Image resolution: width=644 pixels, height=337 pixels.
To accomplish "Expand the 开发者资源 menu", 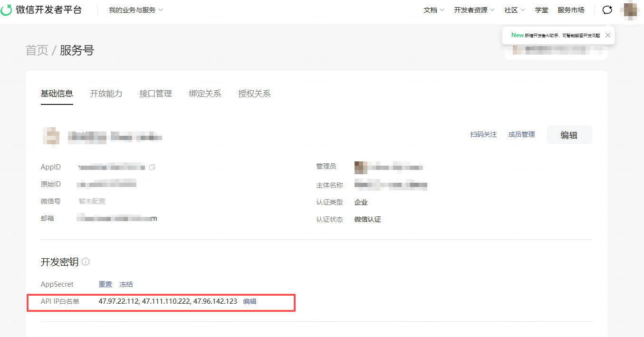I will tap(474, 10).
